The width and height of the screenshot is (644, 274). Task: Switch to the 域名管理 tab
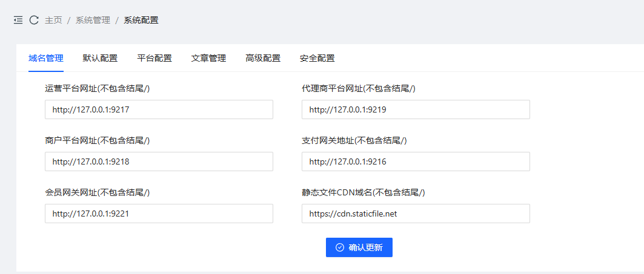pyautogui.click(x=46, y=58)
